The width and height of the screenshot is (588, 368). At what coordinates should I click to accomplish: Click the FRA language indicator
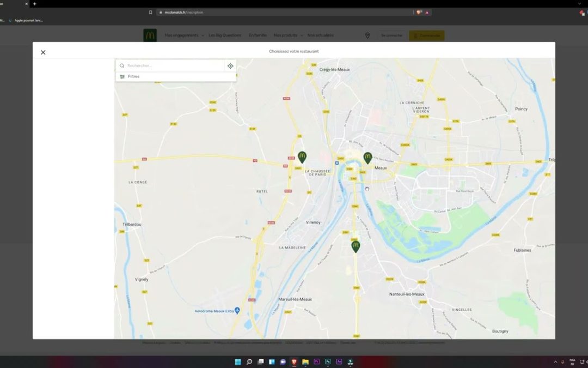point(572,362)
